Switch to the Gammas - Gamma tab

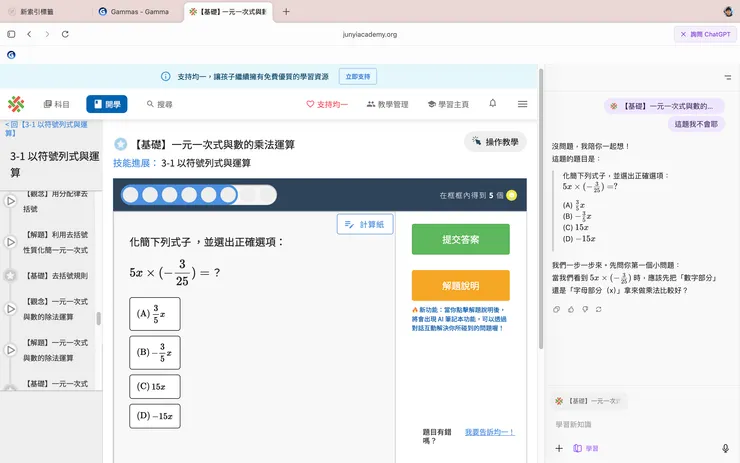pyautogui.click(x=134, y=11)
